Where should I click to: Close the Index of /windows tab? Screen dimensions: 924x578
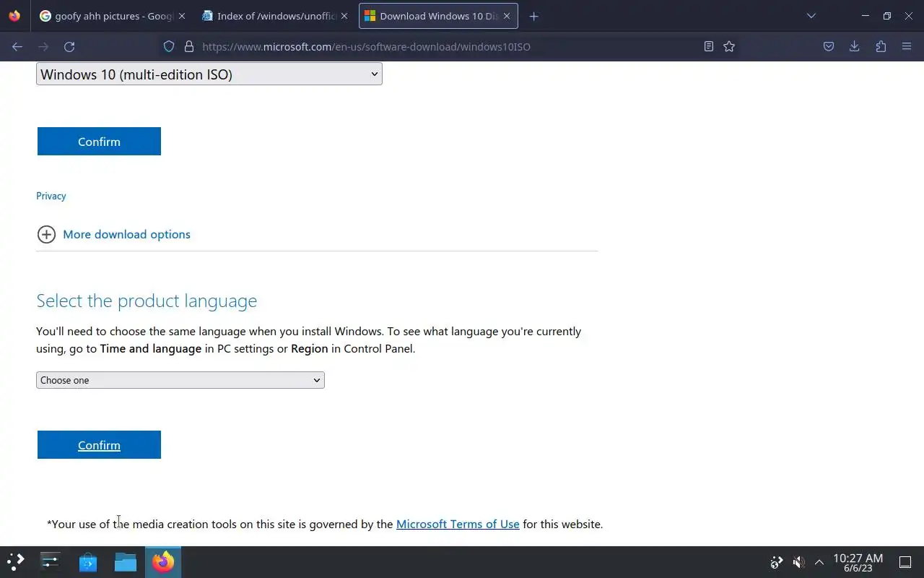tap(344, 16)
